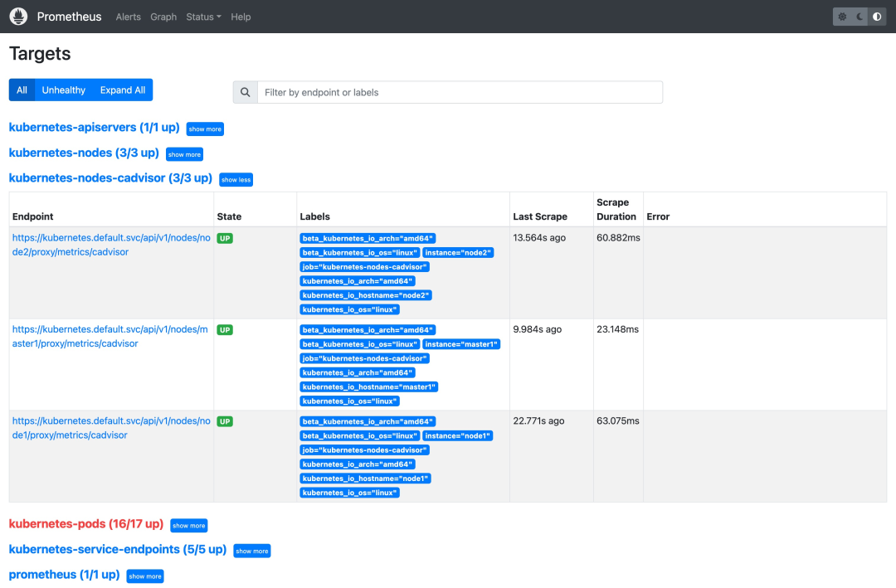Open the Help menu item

[x=241, y=17]
